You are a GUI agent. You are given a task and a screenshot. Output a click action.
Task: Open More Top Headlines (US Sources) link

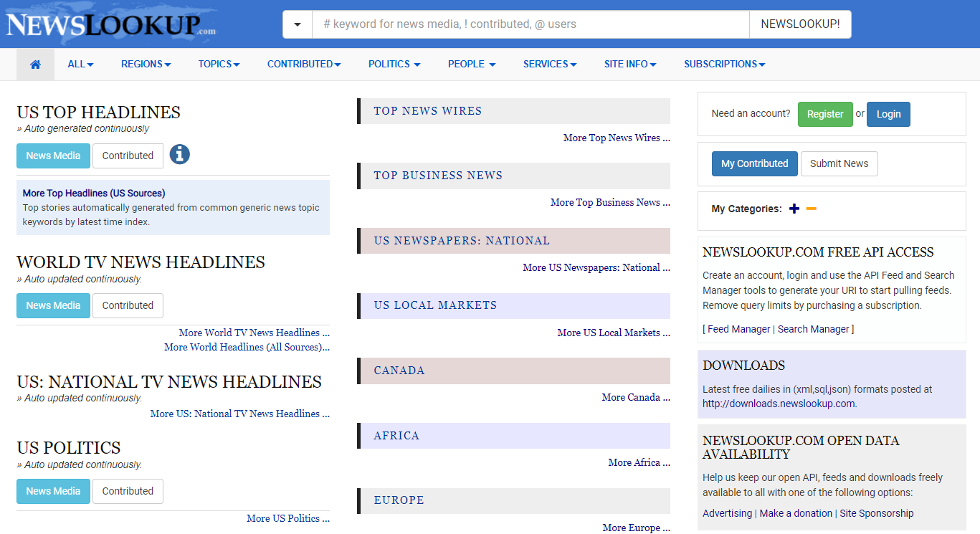point(94,193)
